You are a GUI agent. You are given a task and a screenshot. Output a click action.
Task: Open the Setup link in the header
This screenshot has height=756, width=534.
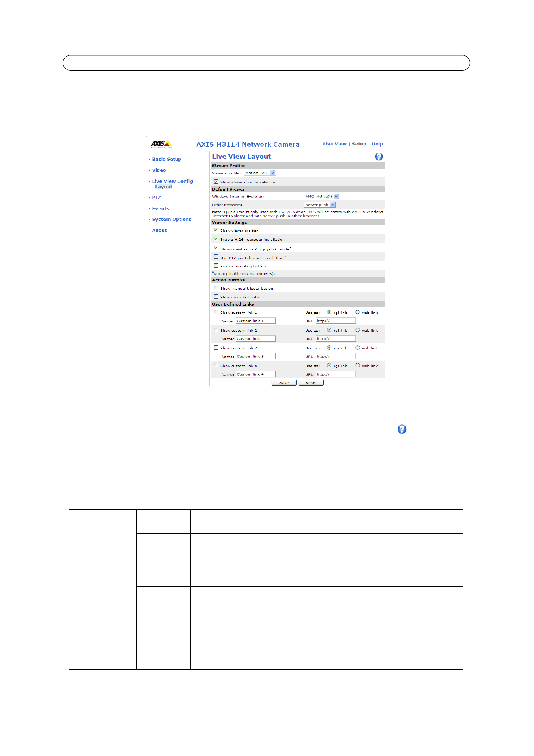click(359, 144)
